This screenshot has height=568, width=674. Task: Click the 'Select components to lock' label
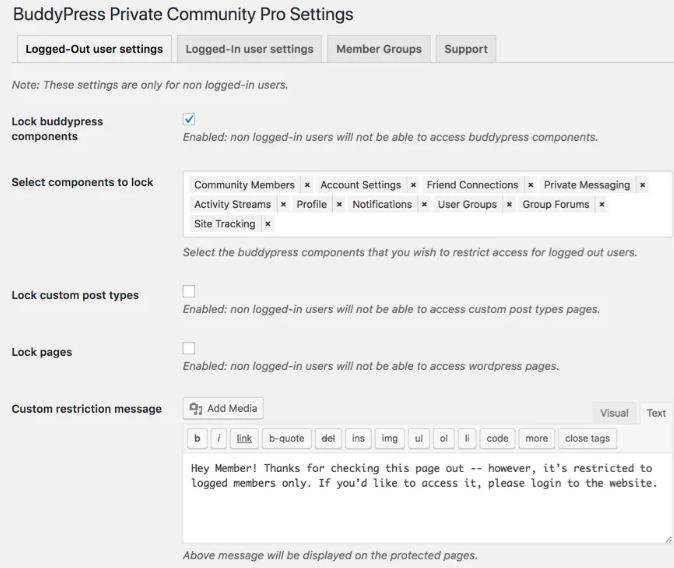pyautogui.click(x=82, y=182)
